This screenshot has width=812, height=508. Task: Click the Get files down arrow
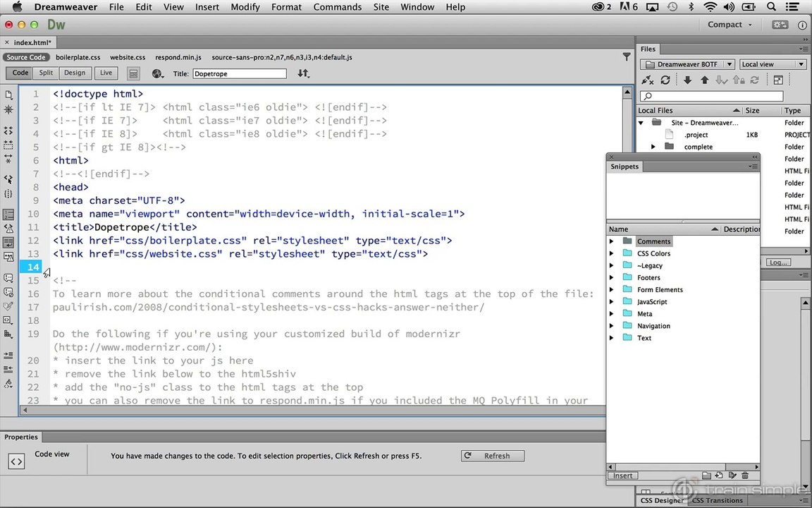click(x=687, y=80)
